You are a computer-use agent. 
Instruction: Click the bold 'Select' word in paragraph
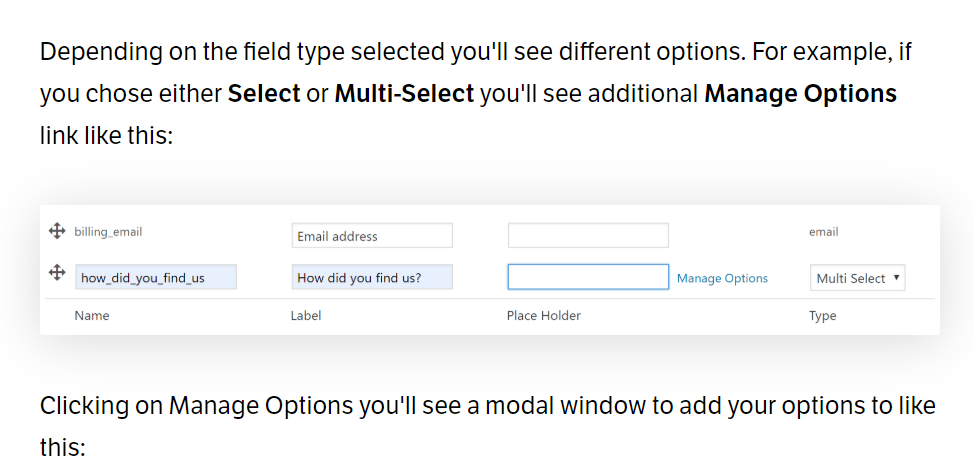[264, 94]
